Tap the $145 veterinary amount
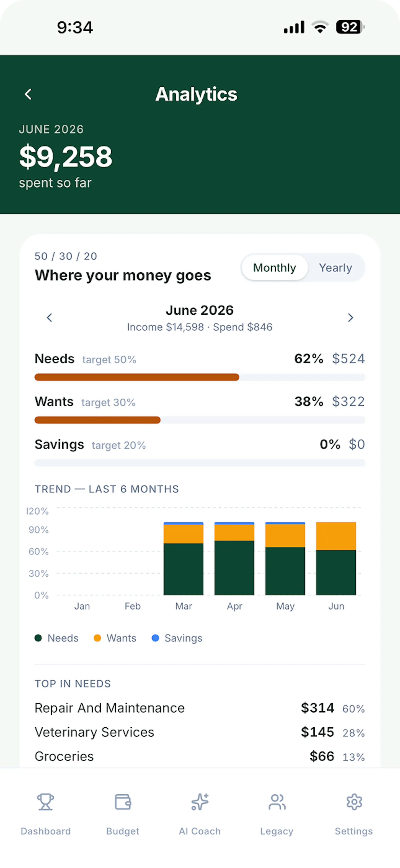400x868 pixels. click(317, 732)
